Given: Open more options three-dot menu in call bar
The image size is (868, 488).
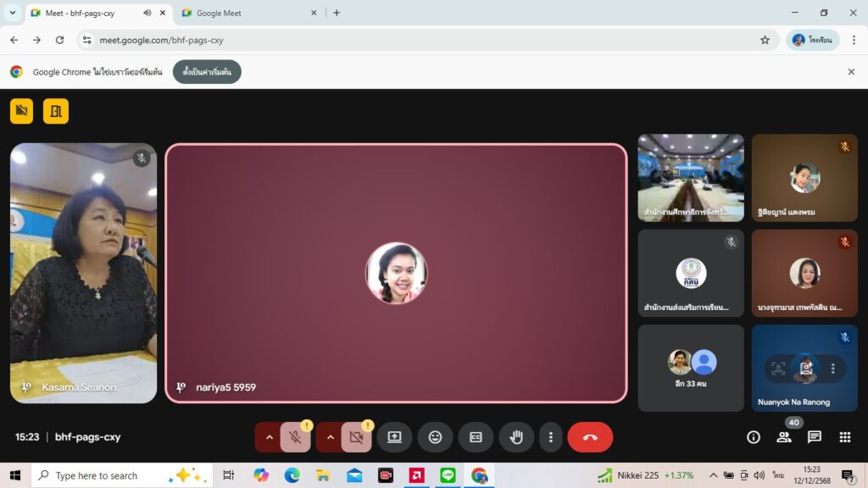Looking at the screenshot, I should (x=551, y=437).
